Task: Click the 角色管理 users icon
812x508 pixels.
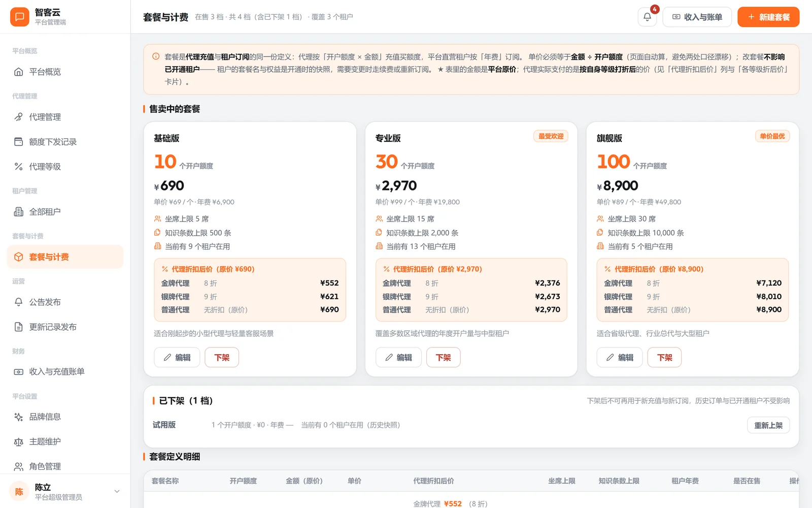Action: 19,466
